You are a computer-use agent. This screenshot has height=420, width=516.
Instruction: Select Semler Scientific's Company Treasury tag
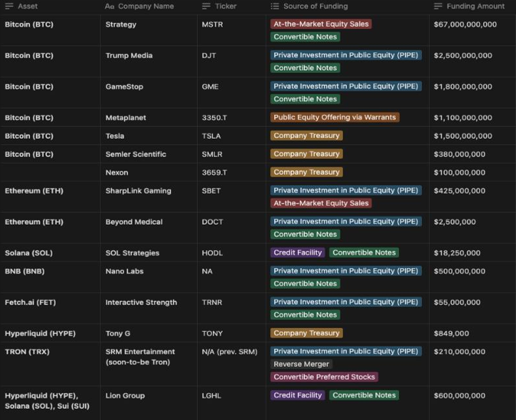[306, 154]
